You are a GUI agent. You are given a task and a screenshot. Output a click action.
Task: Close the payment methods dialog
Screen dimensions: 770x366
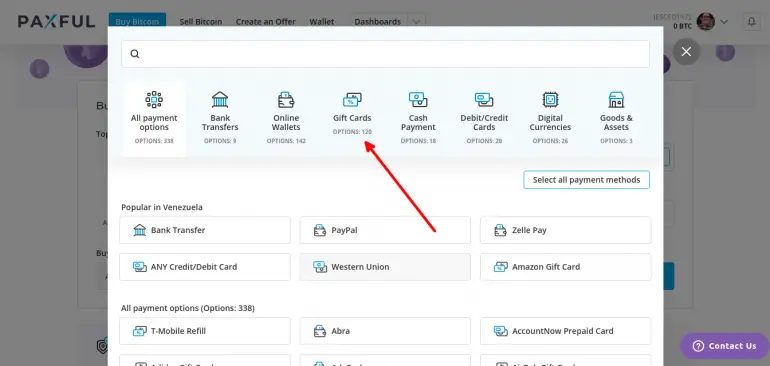[686, 52]
